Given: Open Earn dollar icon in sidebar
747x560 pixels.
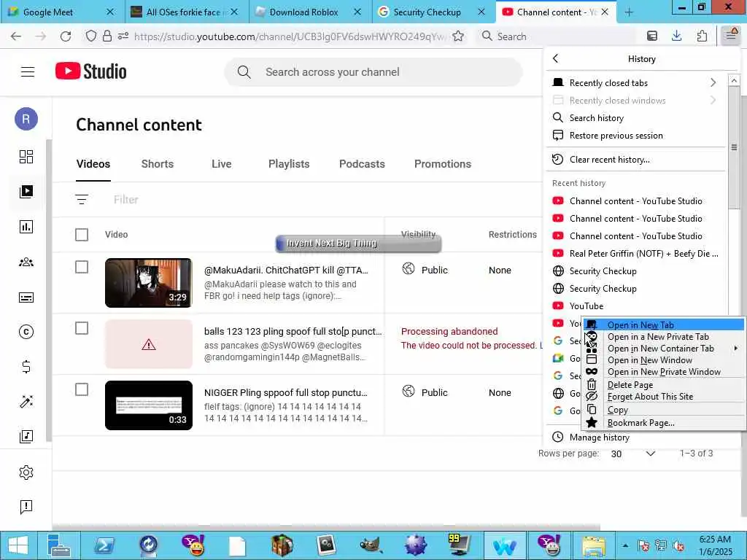Looking at the screenshot, I should [26, 367].
